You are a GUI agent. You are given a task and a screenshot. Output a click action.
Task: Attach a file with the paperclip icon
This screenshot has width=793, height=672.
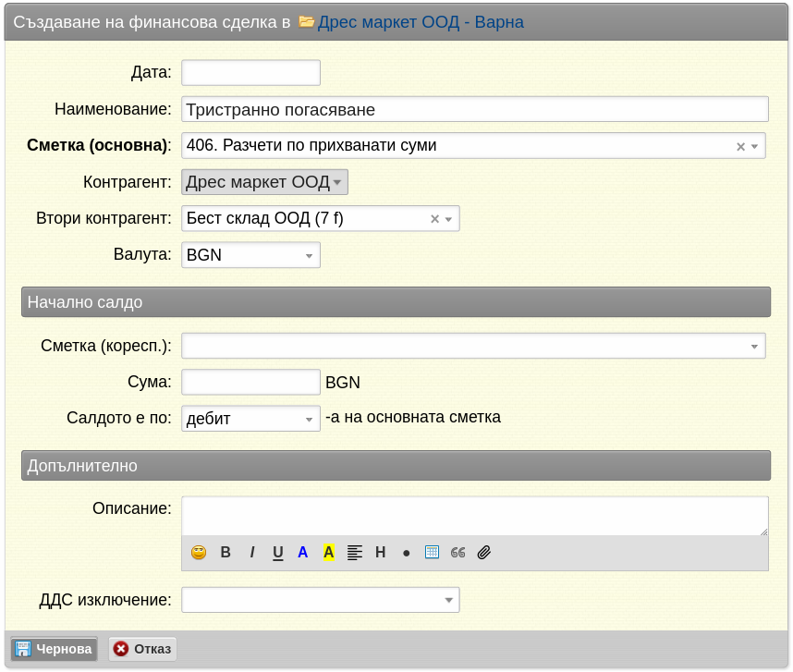pyautogui.click(x=484, y=552)
